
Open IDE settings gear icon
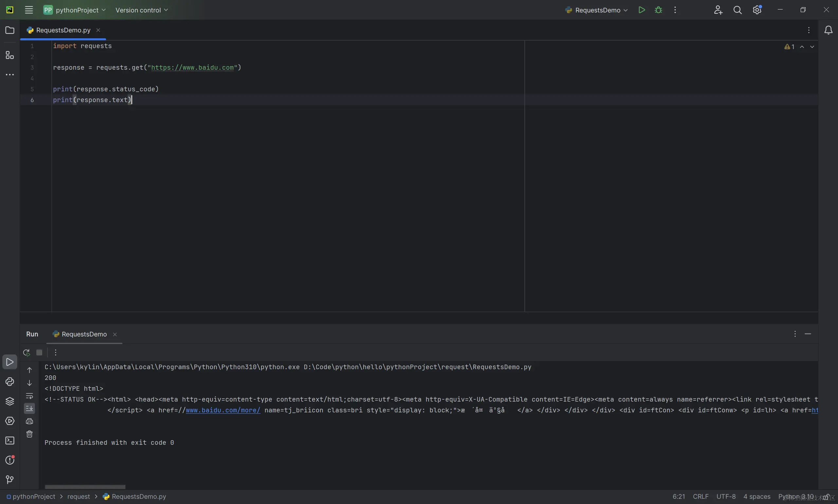pos(757,10)
